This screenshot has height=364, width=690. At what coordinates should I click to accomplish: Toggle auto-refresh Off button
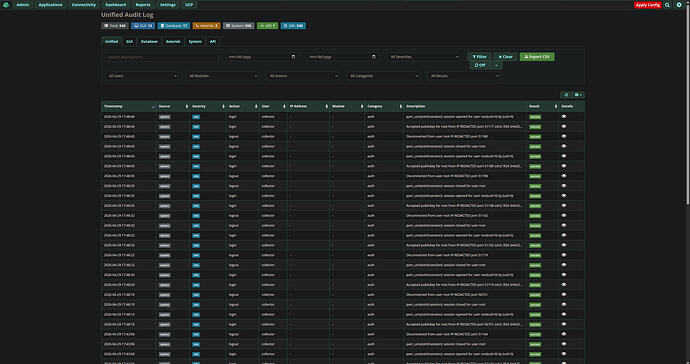pos(480,65)
